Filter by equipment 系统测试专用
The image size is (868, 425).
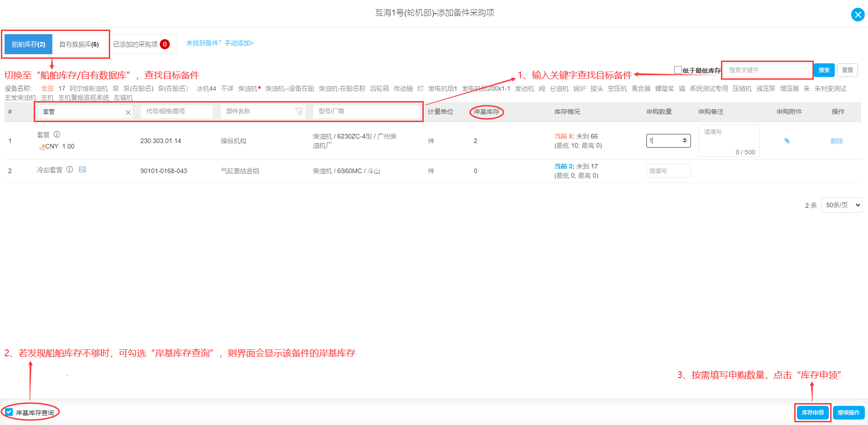coord(709,88)
